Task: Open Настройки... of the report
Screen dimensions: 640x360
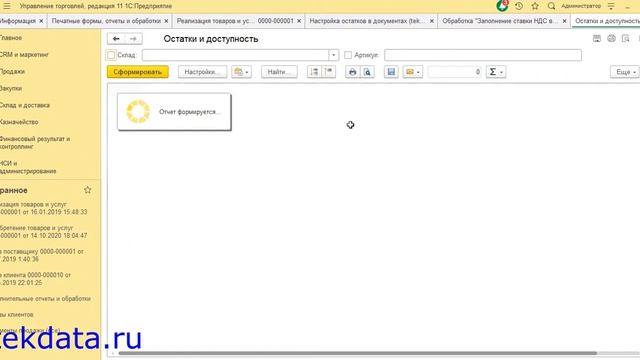Action: coord(202,72)
